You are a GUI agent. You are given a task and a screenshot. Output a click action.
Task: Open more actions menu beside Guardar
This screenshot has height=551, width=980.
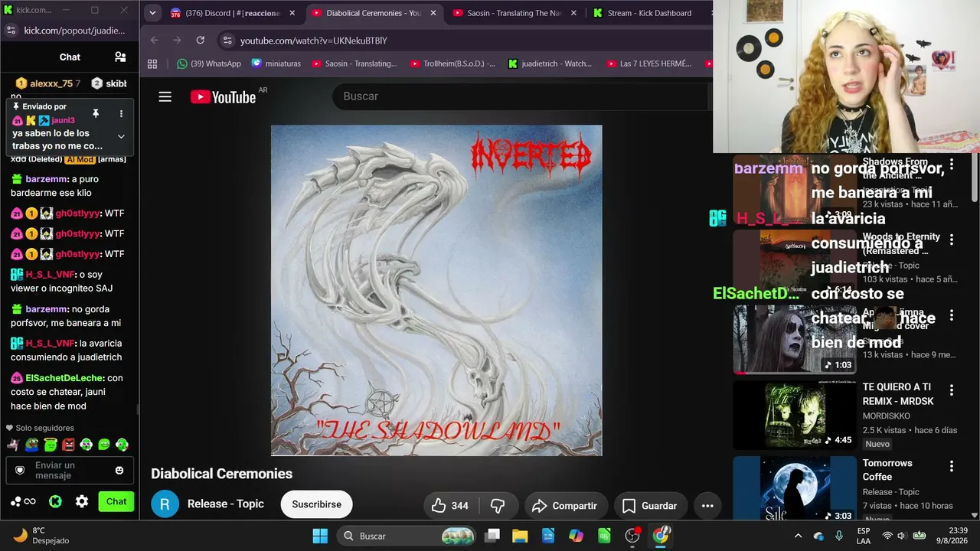[707, 506]
